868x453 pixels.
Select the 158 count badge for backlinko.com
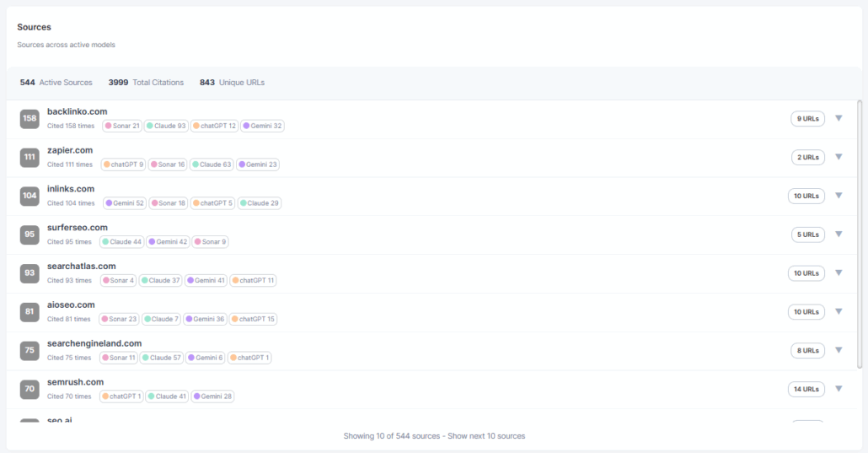point(29,119)
